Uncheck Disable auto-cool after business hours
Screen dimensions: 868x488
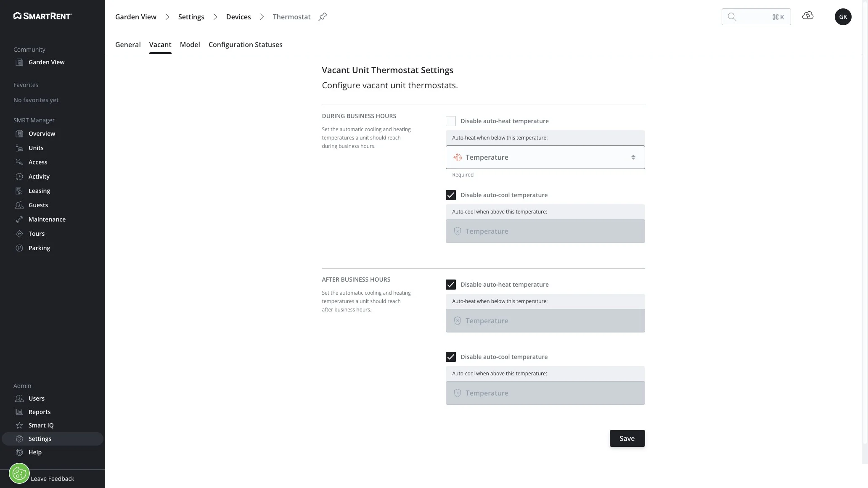pos(451,357)
